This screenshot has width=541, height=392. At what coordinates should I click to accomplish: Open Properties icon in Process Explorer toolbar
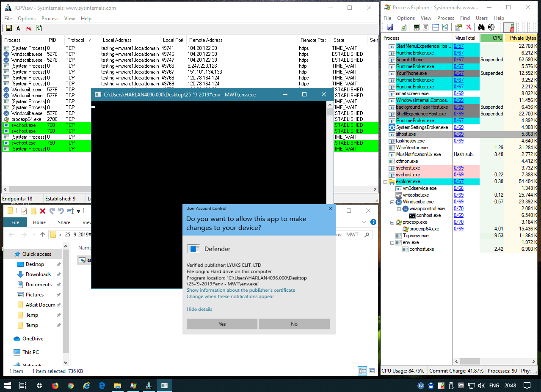458,27
